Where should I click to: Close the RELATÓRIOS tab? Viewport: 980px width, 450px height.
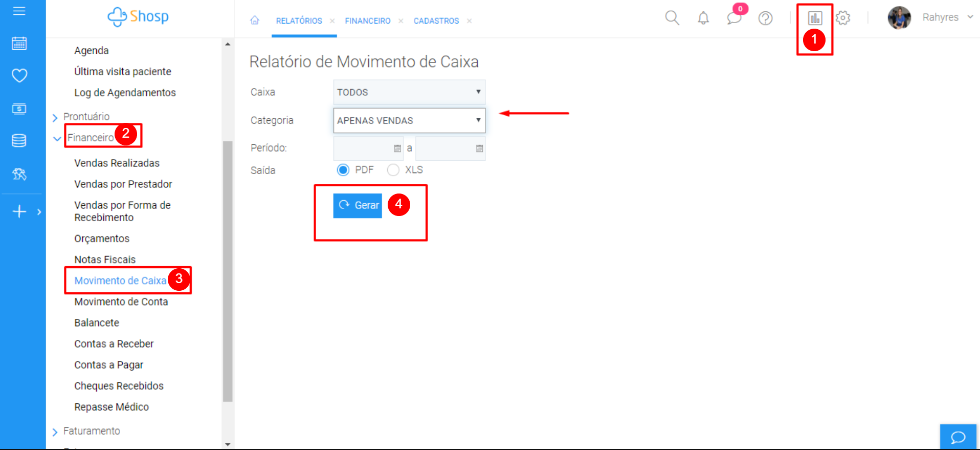(x=332, y=21)
